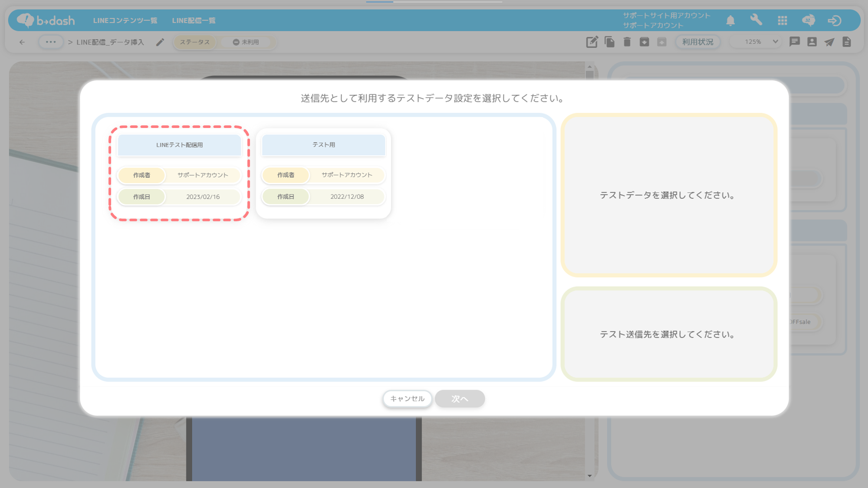868x488 pixels.
Task: Click the scrollbar down arrow
Action: coord(589,476)
